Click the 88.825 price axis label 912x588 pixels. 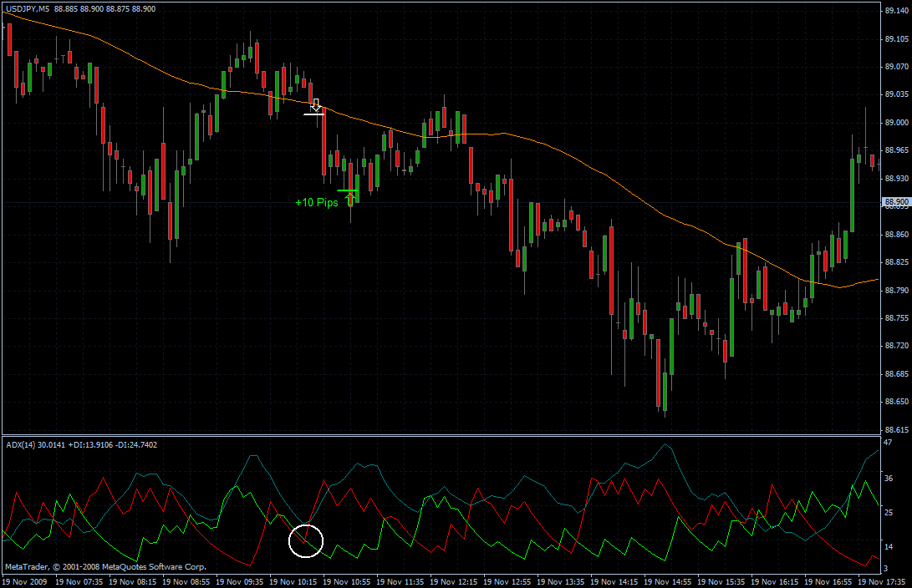[x=896, y=262]
